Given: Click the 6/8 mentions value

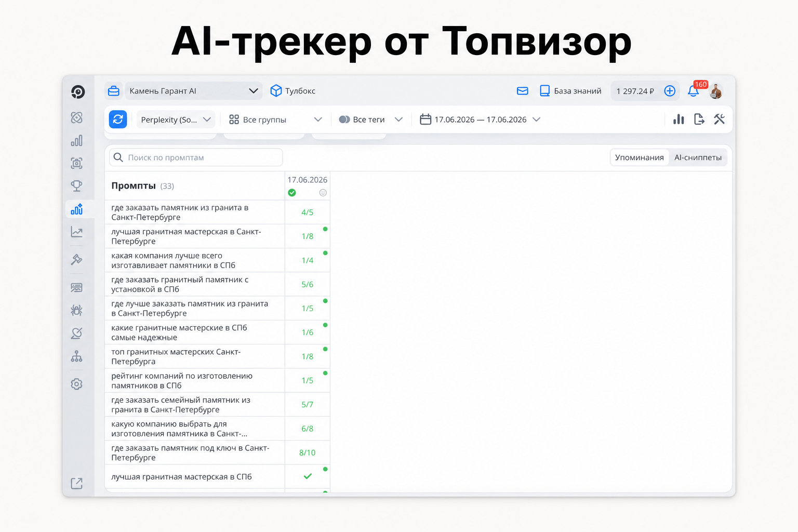Looking at the screenshot, I should [x=308, y=429].
